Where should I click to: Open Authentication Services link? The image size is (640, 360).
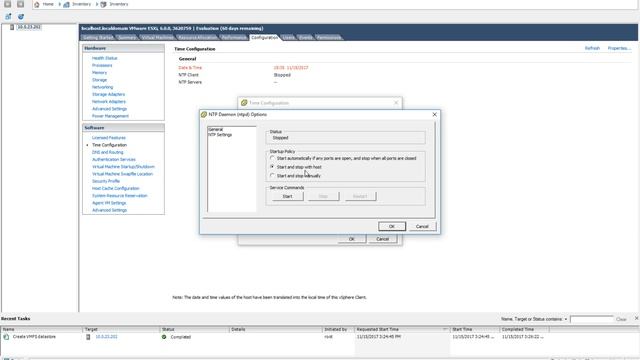click(x=114, y=160)
